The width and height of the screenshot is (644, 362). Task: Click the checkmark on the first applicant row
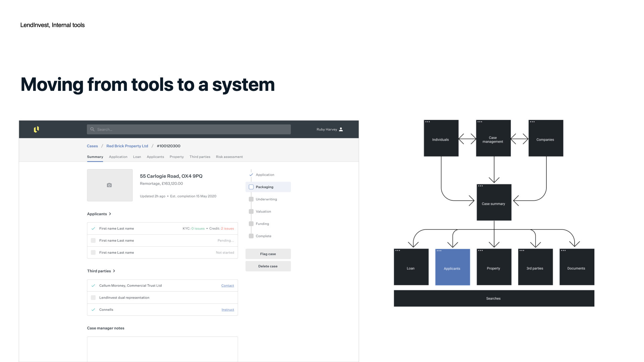93,228
